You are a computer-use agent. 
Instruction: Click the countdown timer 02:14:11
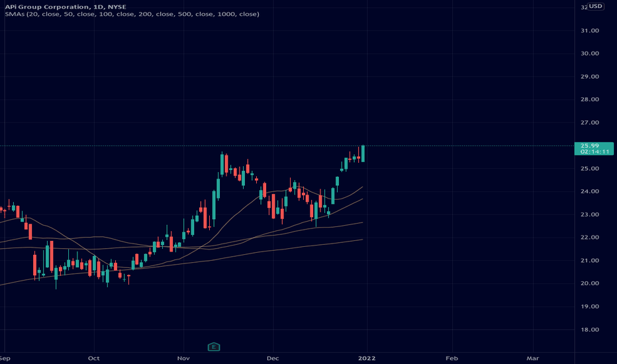(594, 152)
